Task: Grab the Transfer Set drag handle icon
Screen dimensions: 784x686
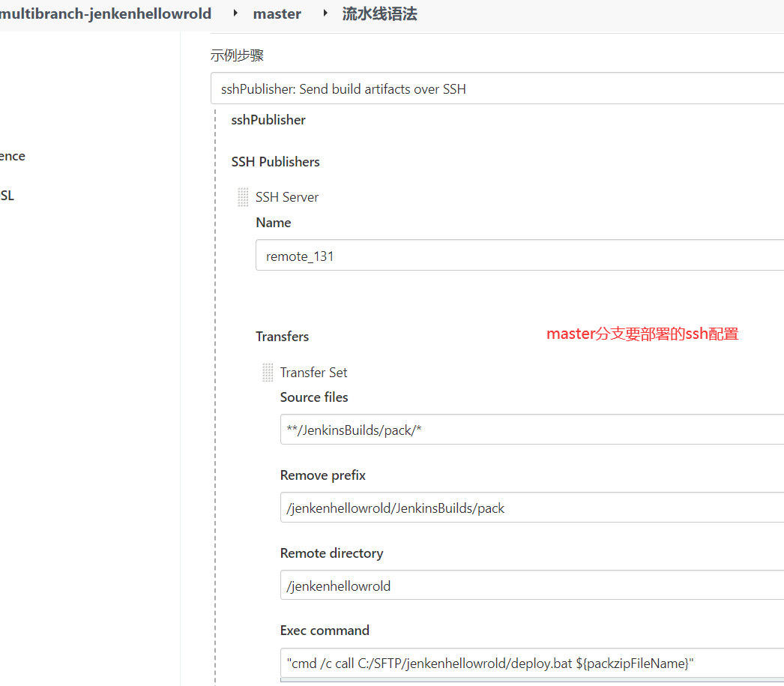Action: pos(268,373)
